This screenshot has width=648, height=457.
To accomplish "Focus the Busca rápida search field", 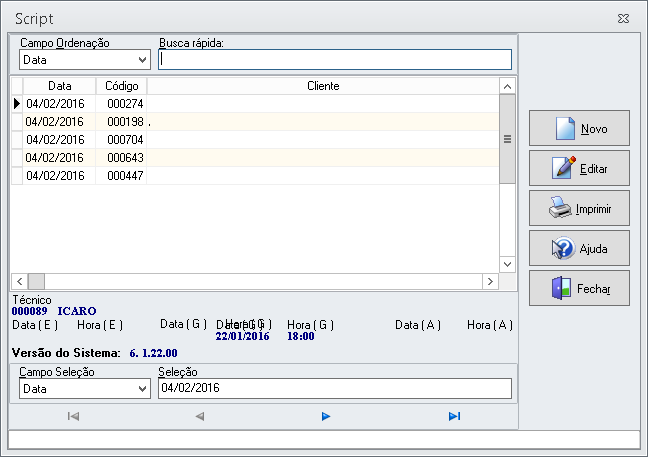I will (335, 60).
